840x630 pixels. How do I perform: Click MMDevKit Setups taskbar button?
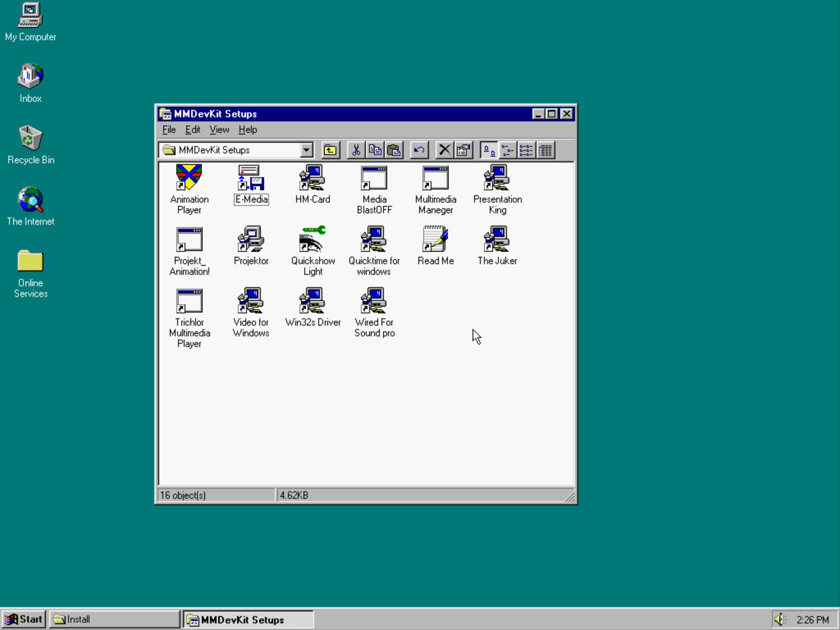pos(248,619)
